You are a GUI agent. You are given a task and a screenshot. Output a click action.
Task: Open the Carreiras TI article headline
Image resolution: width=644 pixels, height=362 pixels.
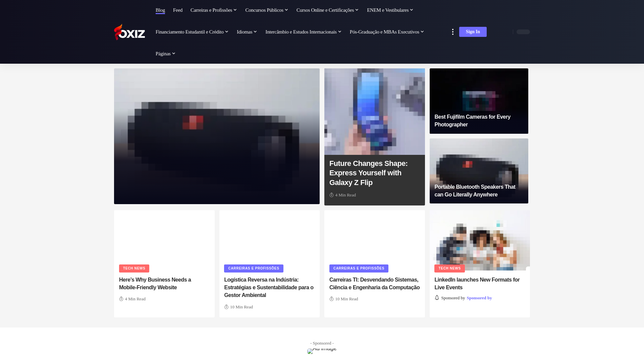[374, 284]
